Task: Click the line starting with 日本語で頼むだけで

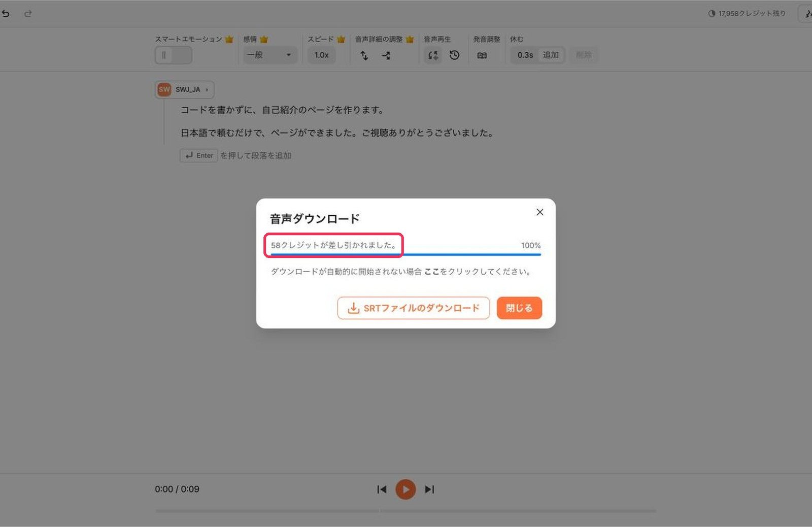Action: click(337, 133)
